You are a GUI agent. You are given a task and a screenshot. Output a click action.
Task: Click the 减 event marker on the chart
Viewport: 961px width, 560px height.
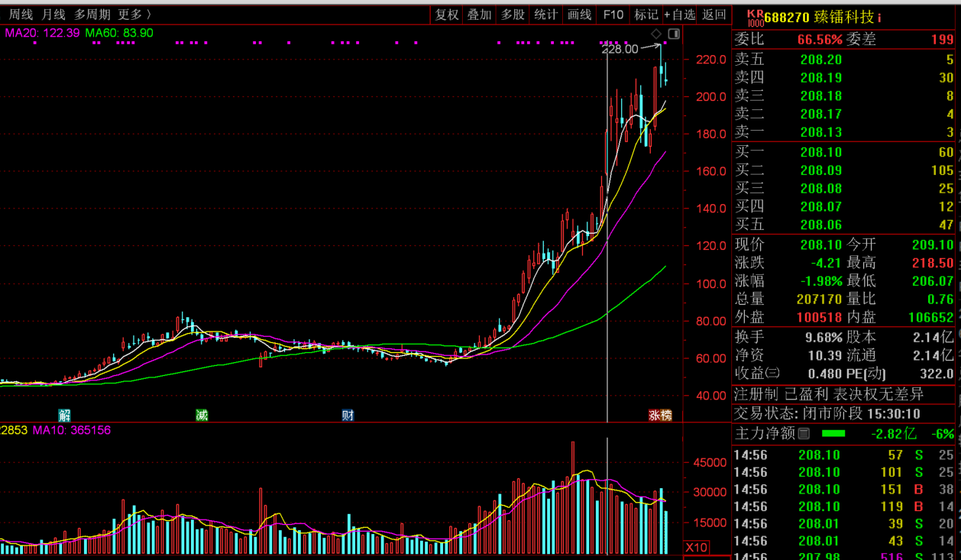click(202, 415)
